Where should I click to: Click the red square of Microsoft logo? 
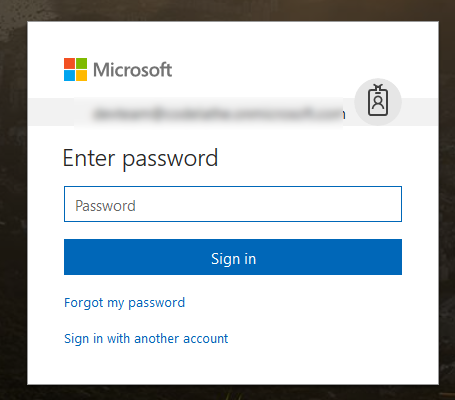pos(69,63)
